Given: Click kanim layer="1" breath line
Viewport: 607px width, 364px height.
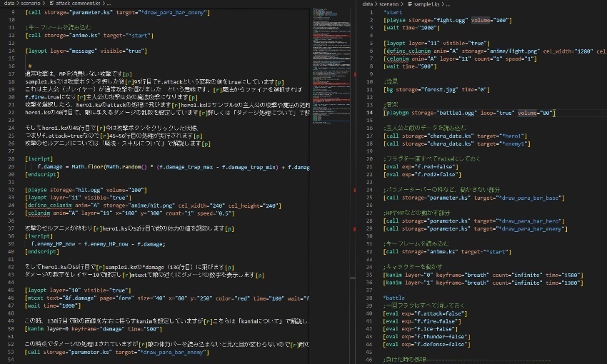Looking at the screenshot, I should [483, 283].
